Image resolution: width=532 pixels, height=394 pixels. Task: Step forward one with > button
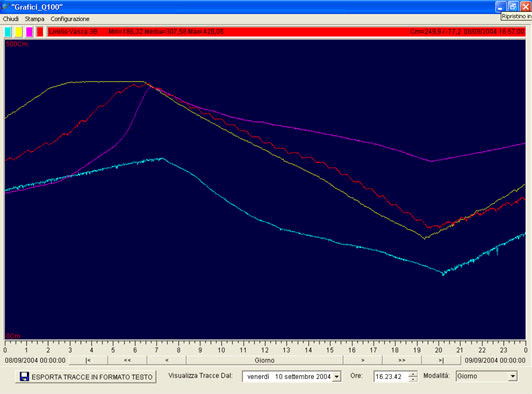click(363, 360)
